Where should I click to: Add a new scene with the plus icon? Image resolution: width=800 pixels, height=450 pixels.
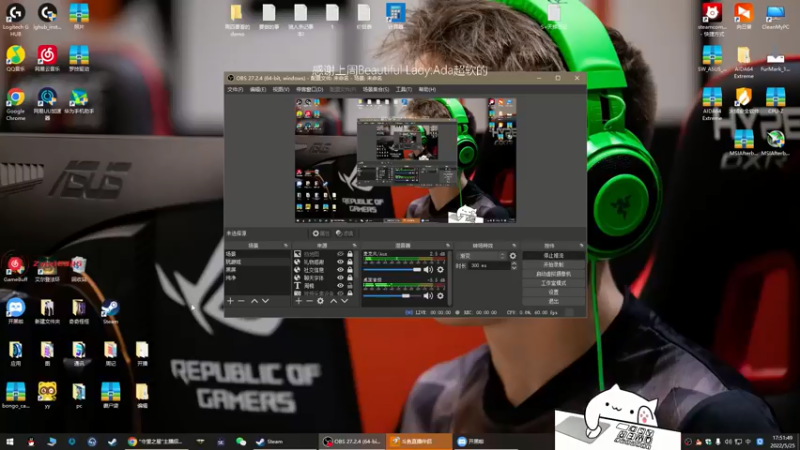230,301
